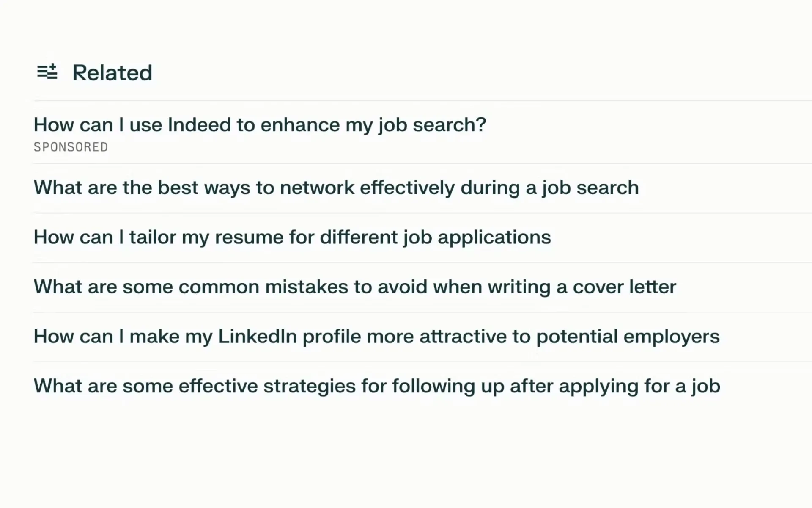Select the second related question about networking
This screenshot has height=508, width=812.
coord(336,188)
